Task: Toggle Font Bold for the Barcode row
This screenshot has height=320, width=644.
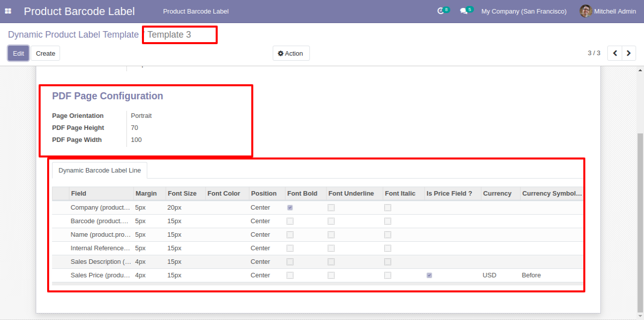Action: [x=290, y=221]
